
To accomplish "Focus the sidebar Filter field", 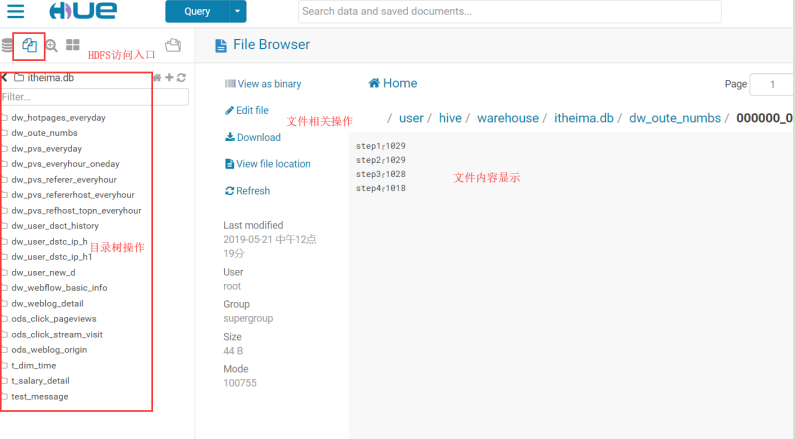I will tap(94, 97).
